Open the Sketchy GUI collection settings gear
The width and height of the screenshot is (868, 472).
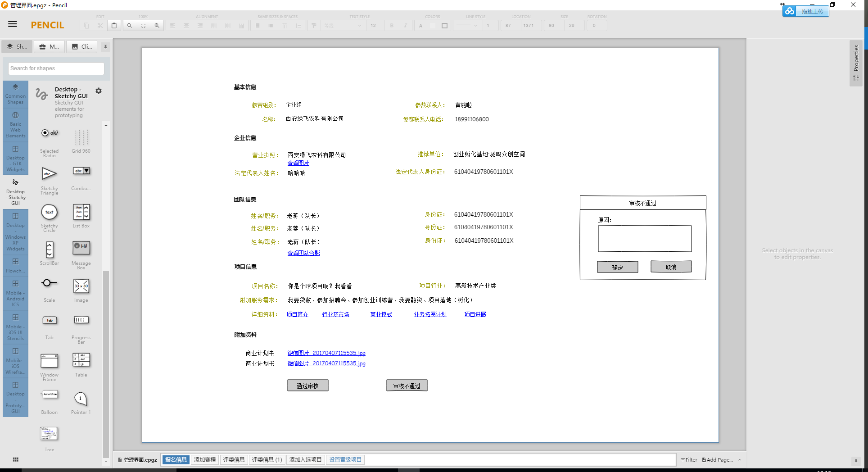tap(99, 91)
